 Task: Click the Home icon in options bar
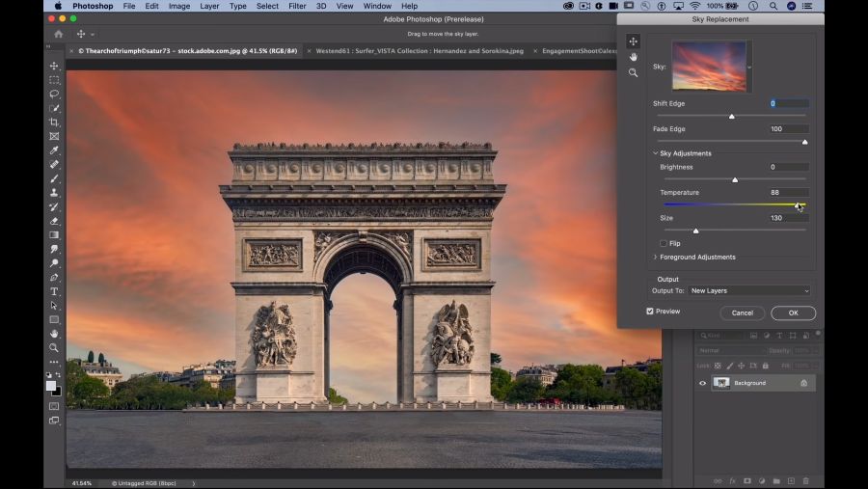[58, 34]
